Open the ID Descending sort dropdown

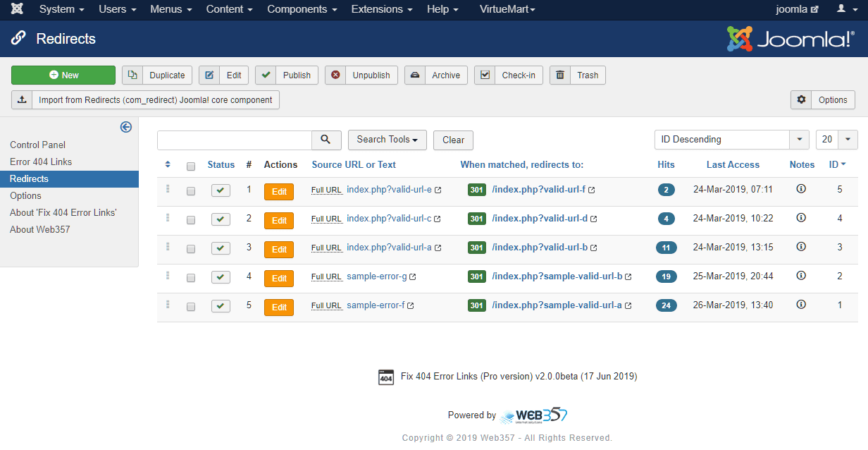(x=731, y=140)
